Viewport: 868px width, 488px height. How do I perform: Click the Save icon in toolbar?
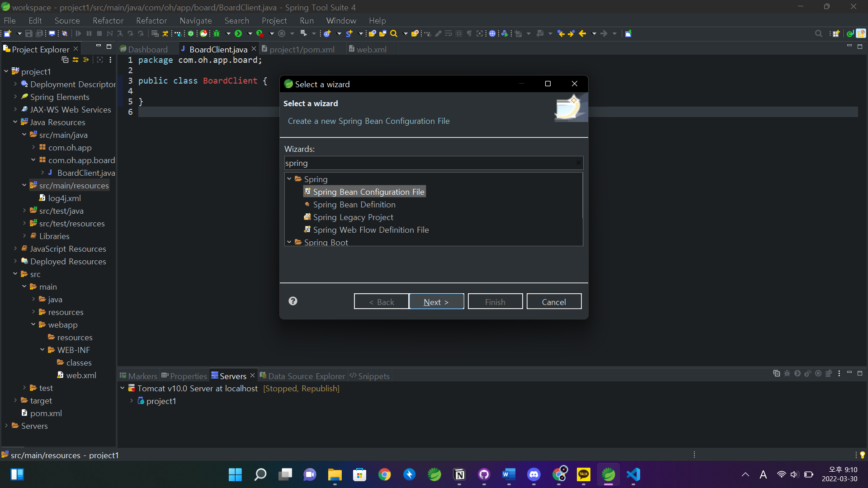[x=29, y=33]
